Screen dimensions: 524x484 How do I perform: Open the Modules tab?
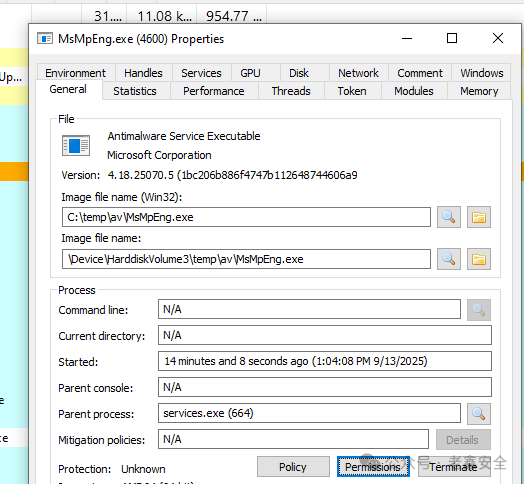[x=414, y=91]
